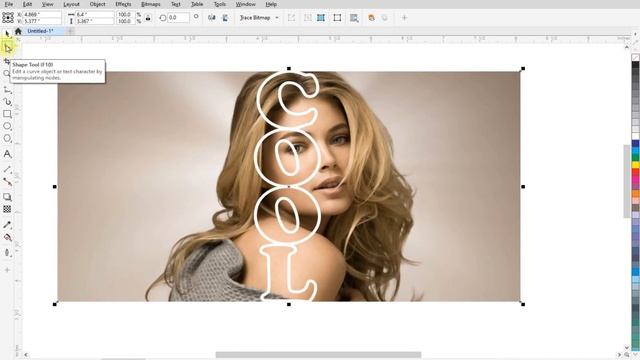Image resolution: width=640 pixels, height=360 pixels.
Task: Open the Bitmap Color Mask icon
Action: [x=354, y=18]
